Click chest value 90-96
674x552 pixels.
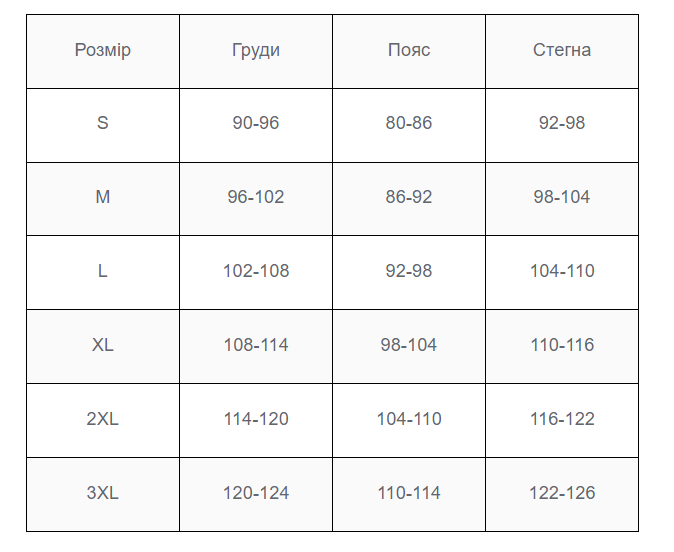[x=256, y=124]
